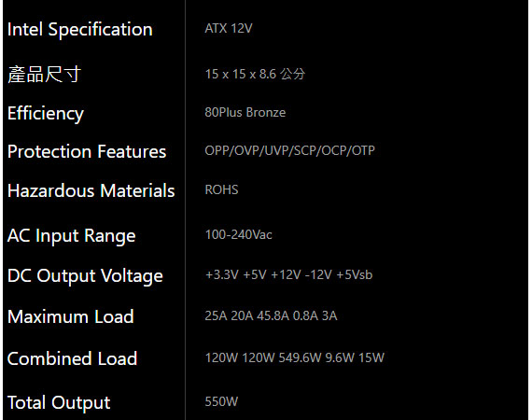Click the Intel Specification label
Screen dimensions: 532x420
pyautogui.click(x=80, y=30)
